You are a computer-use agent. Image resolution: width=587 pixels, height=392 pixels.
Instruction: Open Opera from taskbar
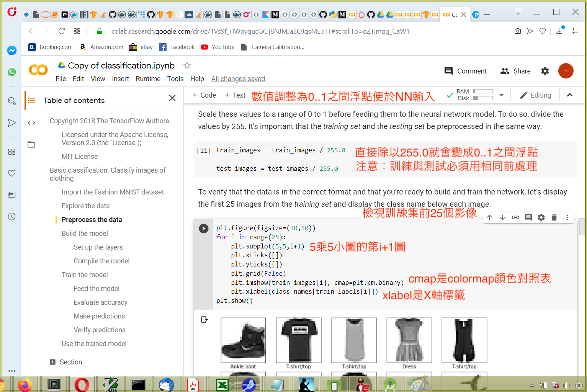(x=82, y=385)
